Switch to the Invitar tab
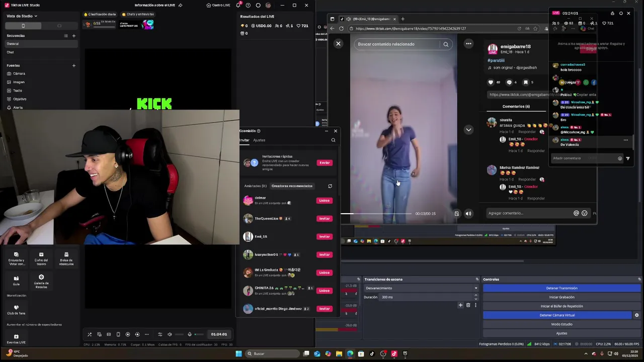Viewport: 644px width, 362px height. tap(245, 140)
